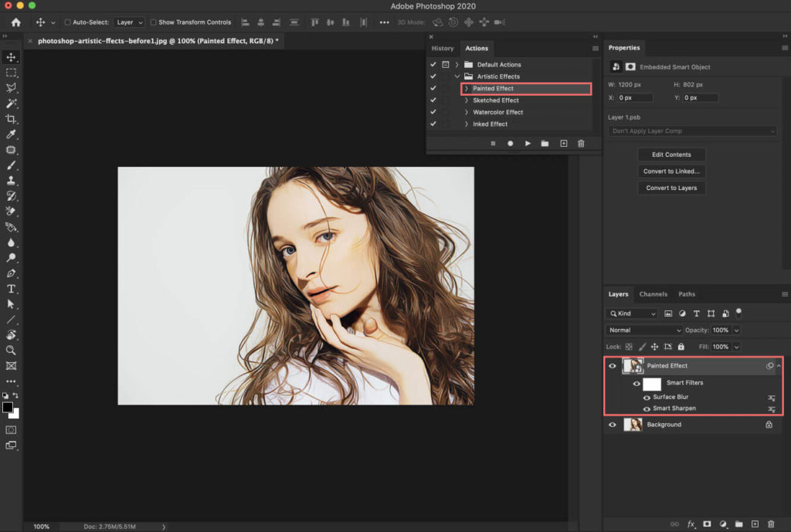The height and width of the screenshot is (532, 791).
Task: Delete the selected action with trash icon
Action: pyautogui.click(x=581, y=144)
